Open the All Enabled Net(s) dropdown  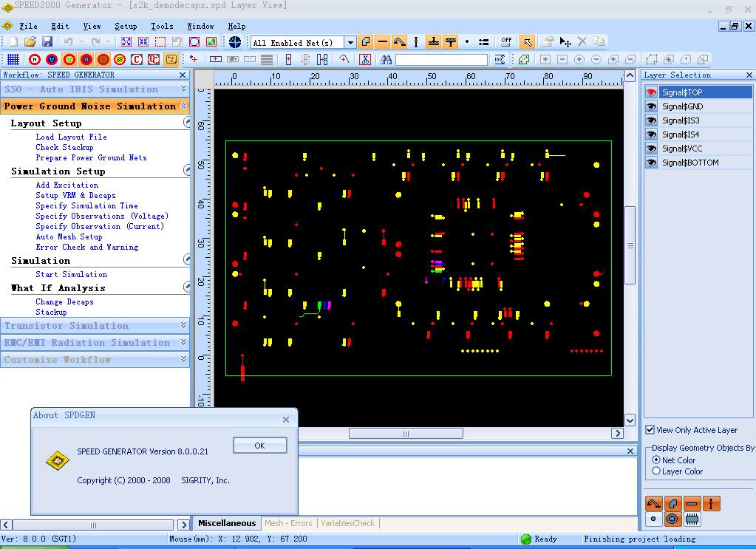click(350, 42)
